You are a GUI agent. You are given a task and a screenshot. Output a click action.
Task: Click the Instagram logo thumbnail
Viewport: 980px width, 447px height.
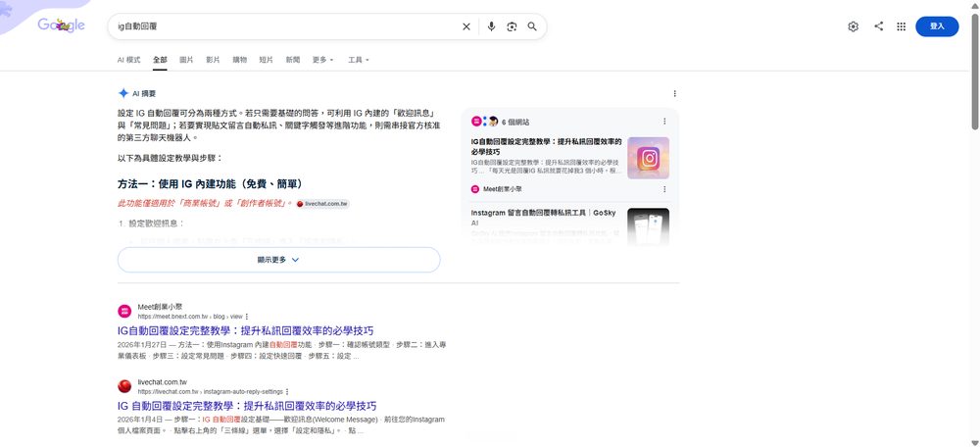click(x=648, y=158)
